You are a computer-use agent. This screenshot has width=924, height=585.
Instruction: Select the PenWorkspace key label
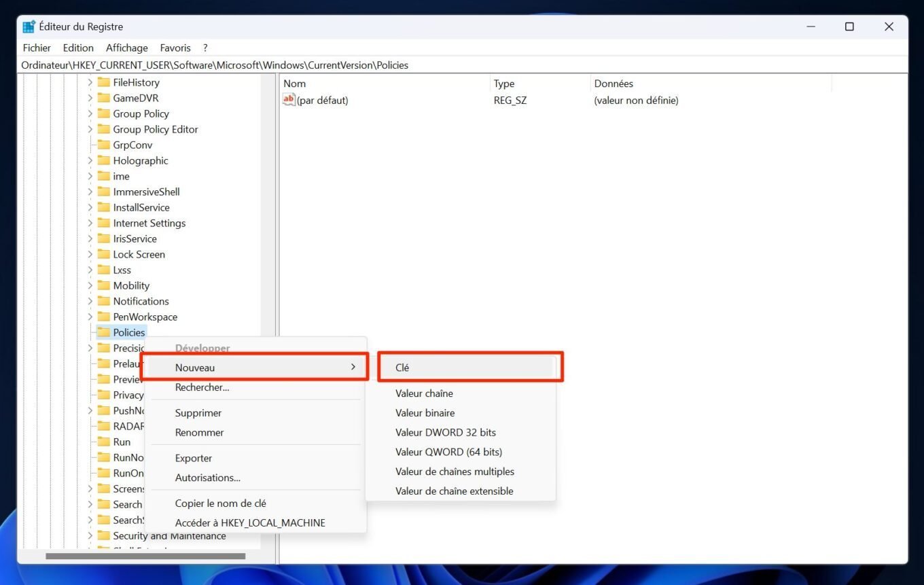(145, 317)
